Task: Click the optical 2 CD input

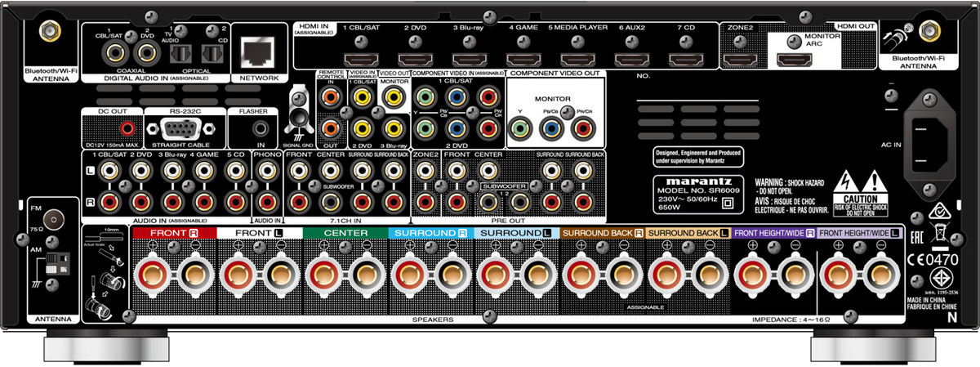Action: pos(212,53)
